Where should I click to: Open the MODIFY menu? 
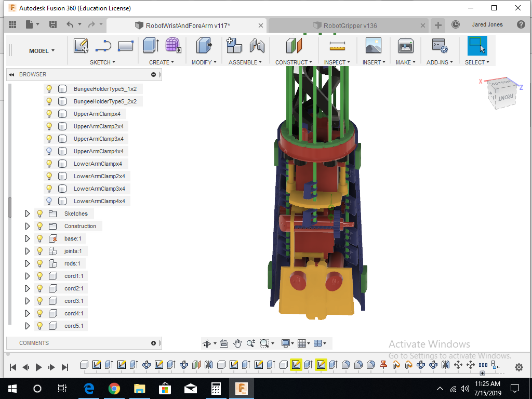coord(204,62)
